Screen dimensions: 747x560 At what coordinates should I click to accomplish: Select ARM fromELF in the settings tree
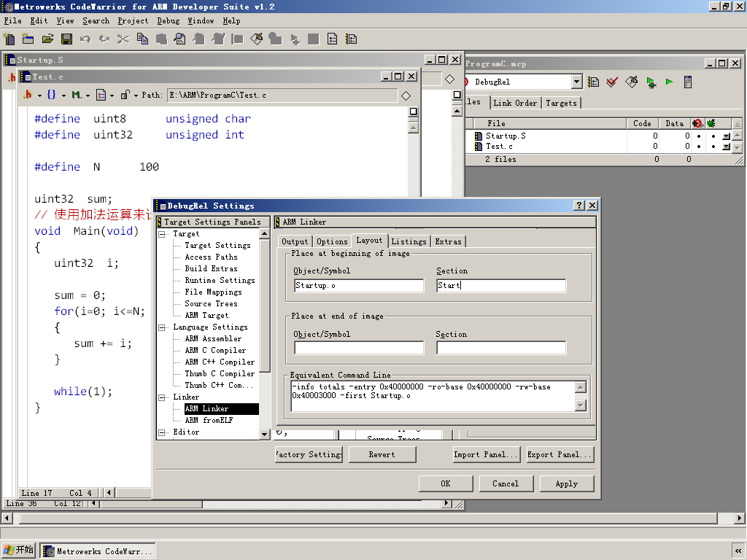[209, 420]
